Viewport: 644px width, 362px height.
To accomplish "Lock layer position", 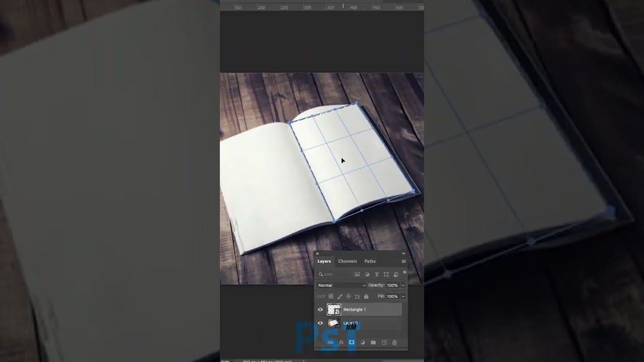I will point(348,297).
